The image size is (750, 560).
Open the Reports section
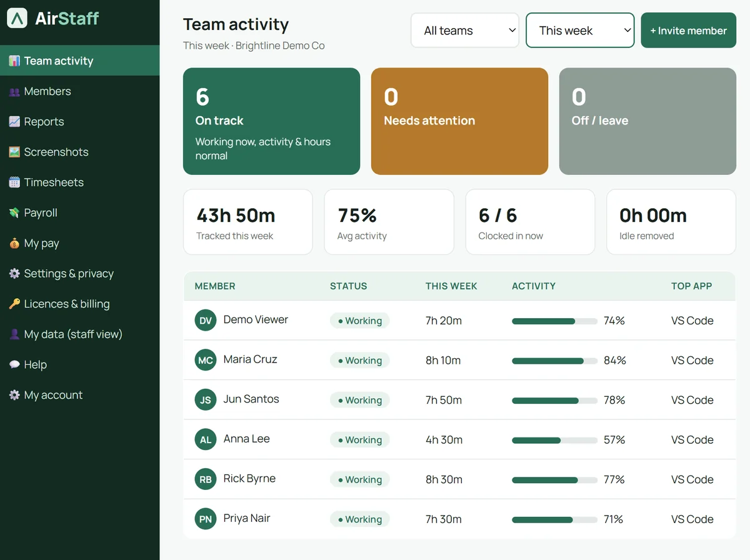(x=80, y=122)
